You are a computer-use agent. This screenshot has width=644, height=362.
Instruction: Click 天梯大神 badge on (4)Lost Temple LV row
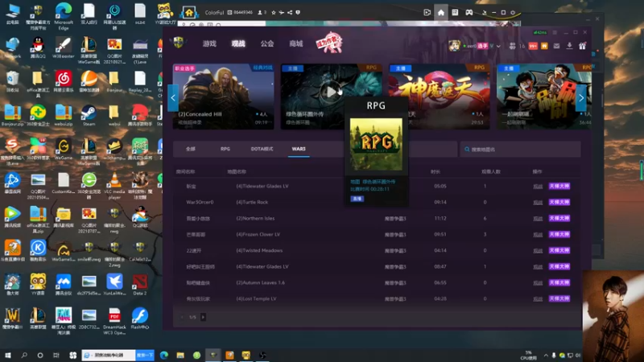tap(559, 298)
